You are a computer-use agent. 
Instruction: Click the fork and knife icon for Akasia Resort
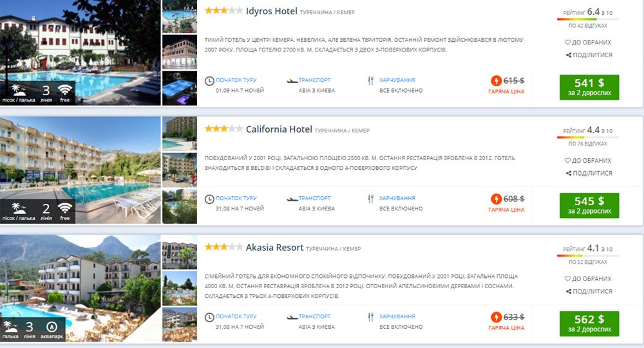[x=370, y=317]
